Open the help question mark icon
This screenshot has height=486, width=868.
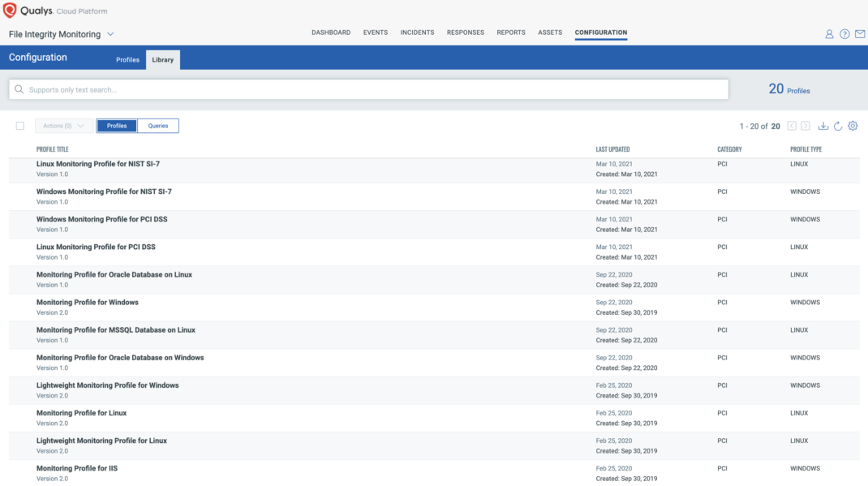tap(844, 34)
